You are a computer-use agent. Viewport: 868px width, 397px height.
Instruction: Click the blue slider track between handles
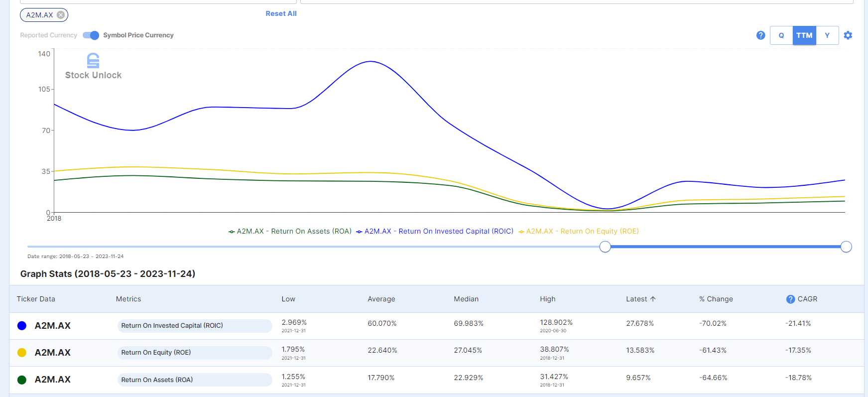(x=726, y=247)
